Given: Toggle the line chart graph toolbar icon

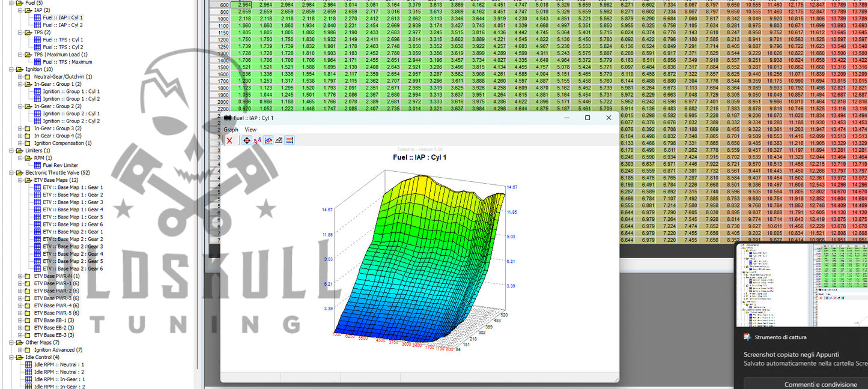Looking at the screenshot, I should 268,140.
